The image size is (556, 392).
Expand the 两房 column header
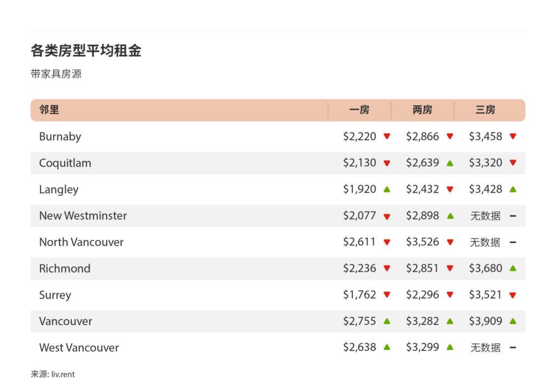[x=423, y=110]
